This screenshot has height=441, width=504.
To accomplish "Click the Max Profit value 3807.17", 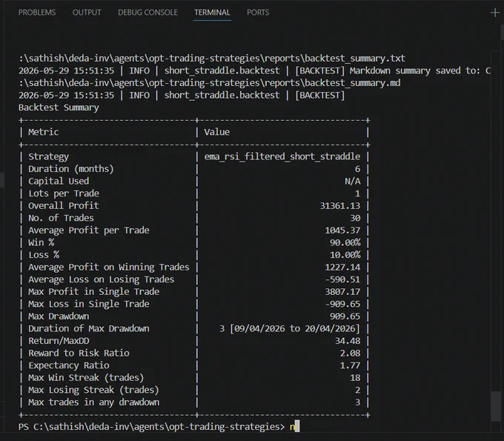I will (x=342, y=292).
